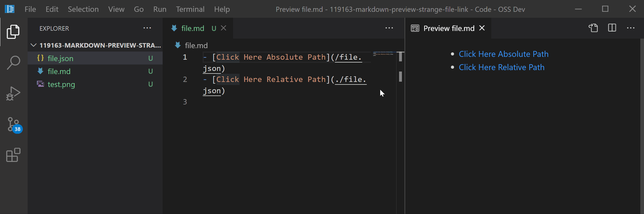Close the Preview file.md tab
The height and width of the screenshot is (214, 644).
(482, 28)
